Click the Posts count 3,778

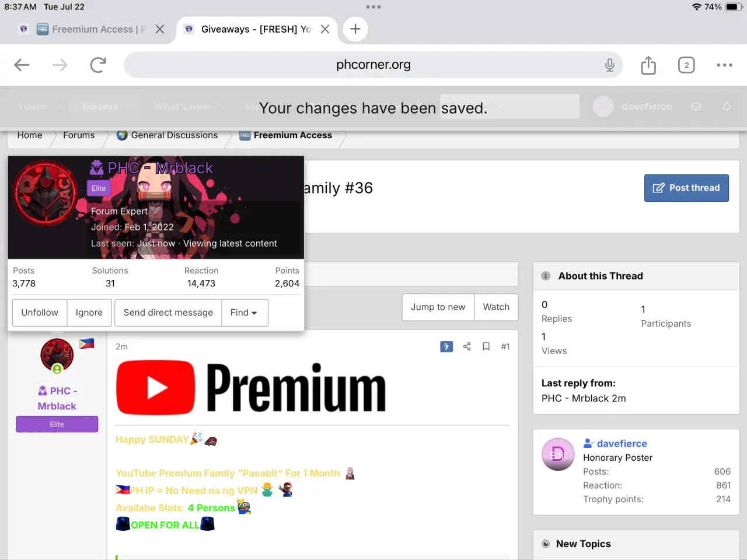point(24,283)
